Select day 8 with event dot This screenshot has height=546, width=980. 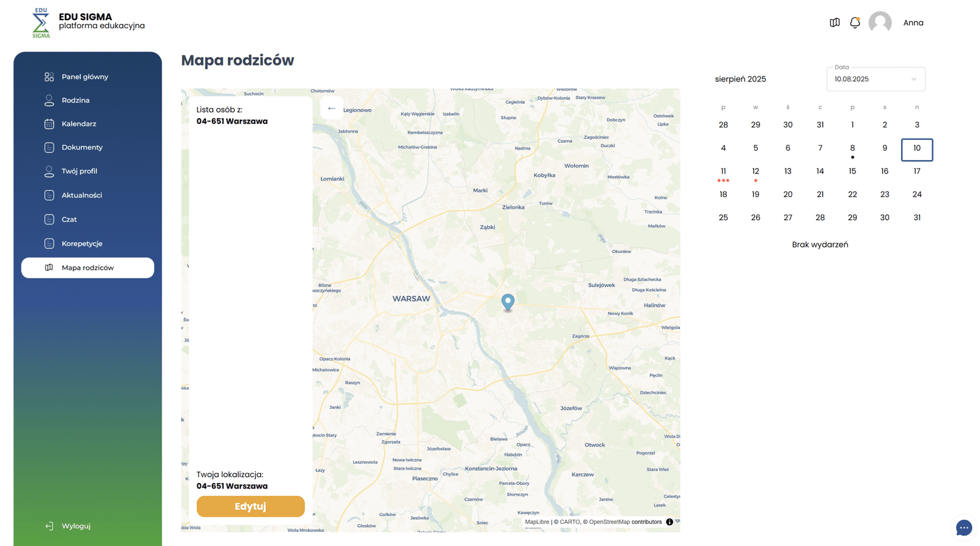(852, 148)
